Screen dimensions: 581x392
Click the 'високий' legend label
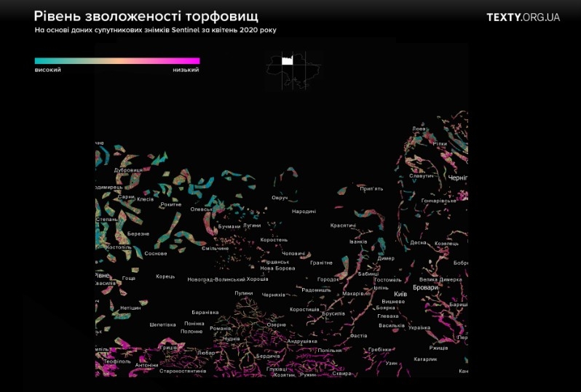[47, 71]
